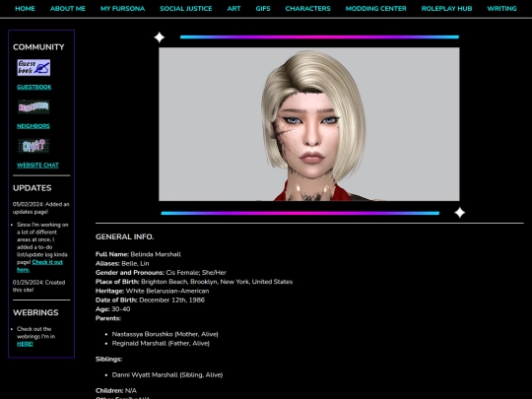Click the Guestbook badge image

click(x=33, y=68)
